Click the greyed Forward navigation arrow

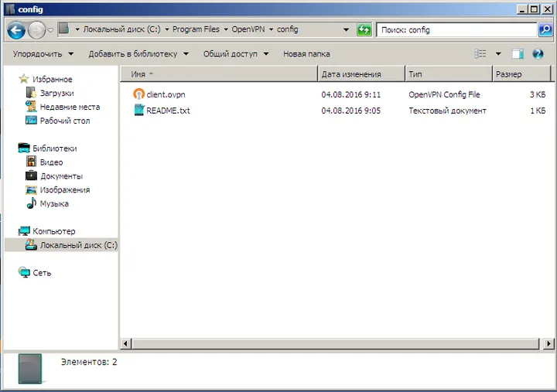36,30
